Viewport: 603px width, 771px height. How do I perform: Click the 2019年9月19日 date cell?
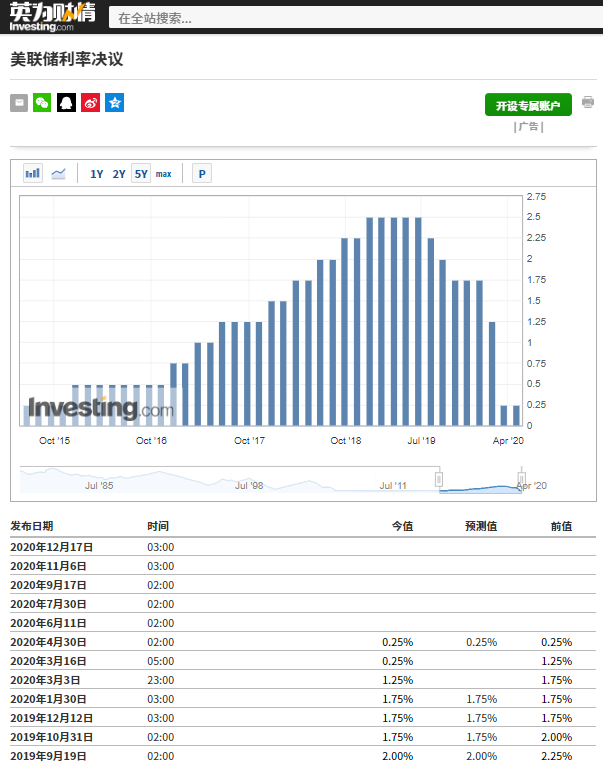(48, 756)
